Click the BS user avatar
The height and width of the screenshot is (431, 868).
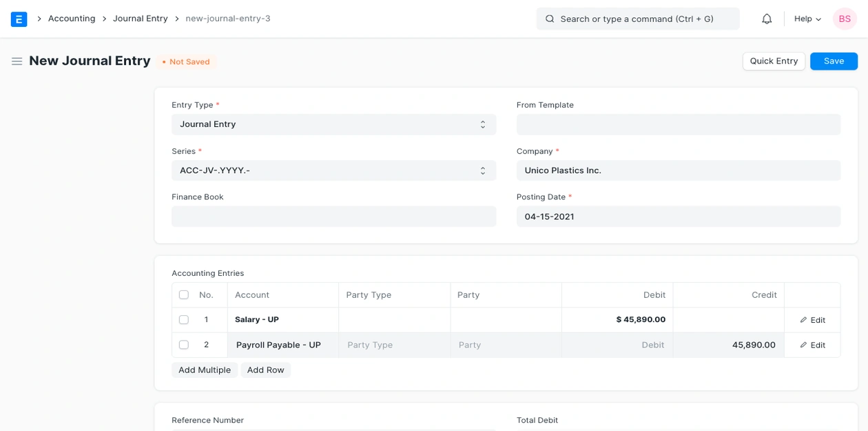pyautogui.click(x=844, y=19)
